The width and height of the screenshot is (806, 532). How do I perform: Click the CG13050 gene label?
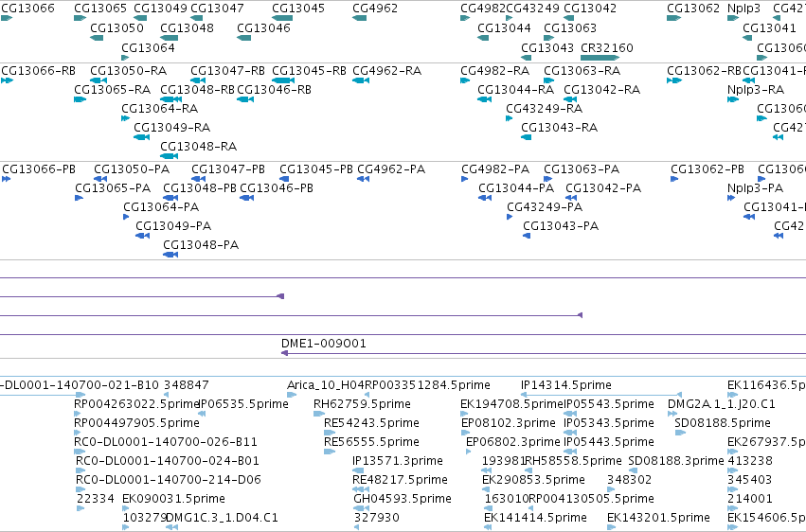point(116,27)
